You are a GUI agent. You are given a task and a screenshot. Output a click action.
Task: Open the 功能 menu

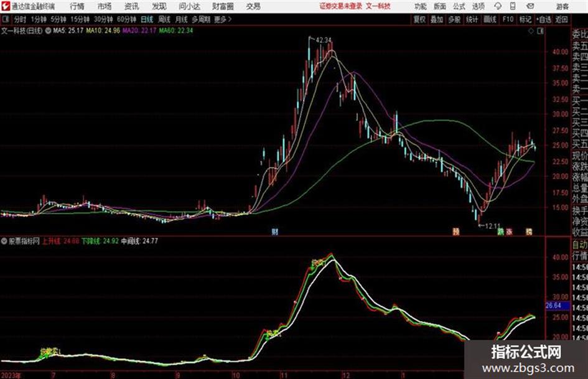[x=421, y=6]
